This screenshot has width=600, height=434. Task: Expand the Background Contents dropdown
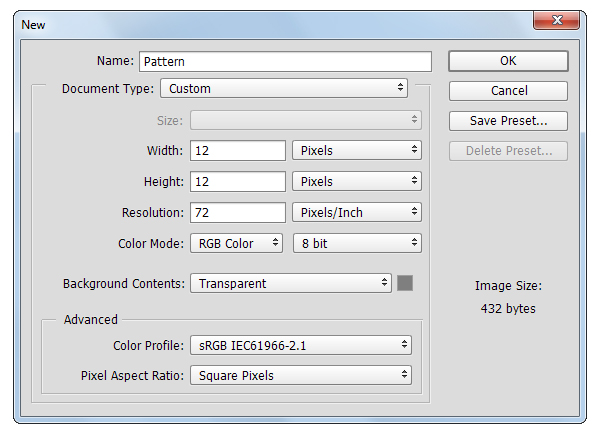(290, 283)
